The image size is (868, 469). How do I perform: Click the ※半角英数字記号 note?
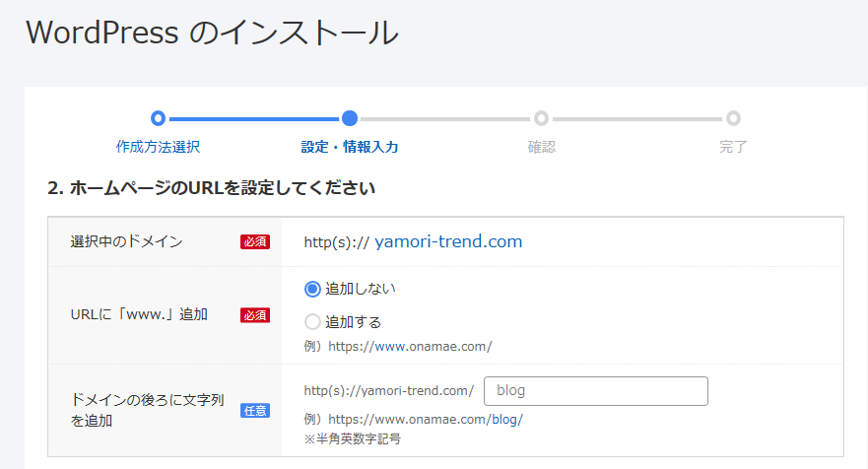tap(352, 439)
